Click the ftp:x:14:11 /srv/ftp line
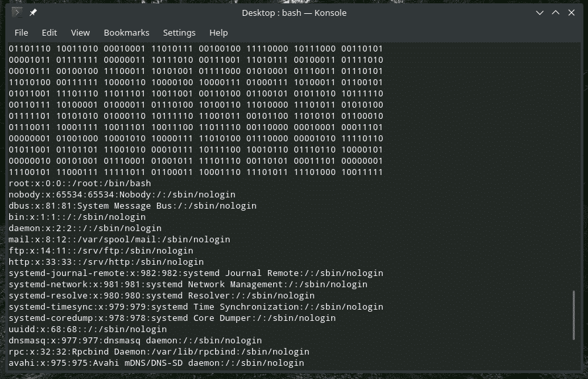This screenshot has height=379, width=588. click(101, 251)
